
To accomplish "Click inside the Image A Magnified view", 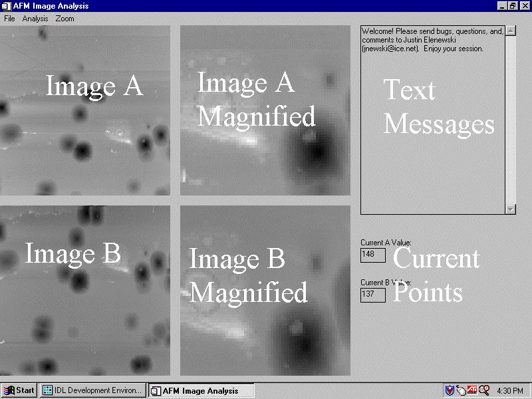I will tap(265, 110).
